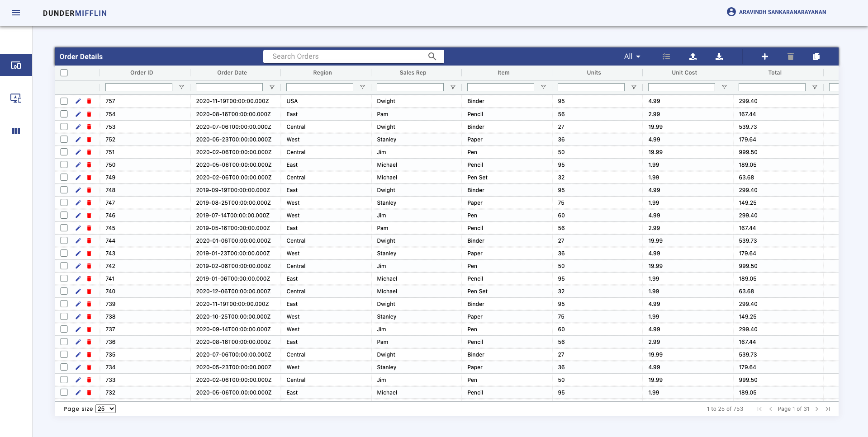Select the checkbox for order 751

pyautogui.click(x=64, y=152)
